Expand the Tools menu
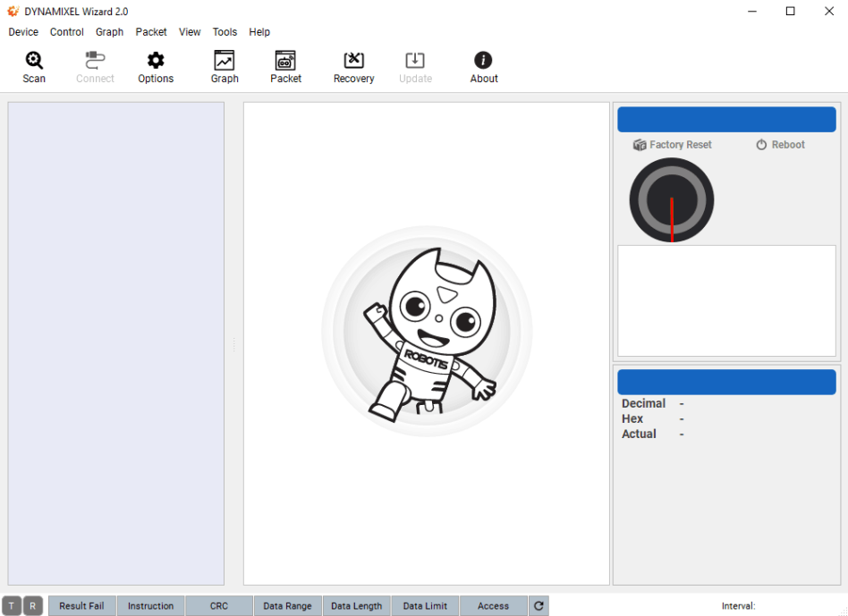This screenshot has width=848, height=616. (x=225, y=32)
